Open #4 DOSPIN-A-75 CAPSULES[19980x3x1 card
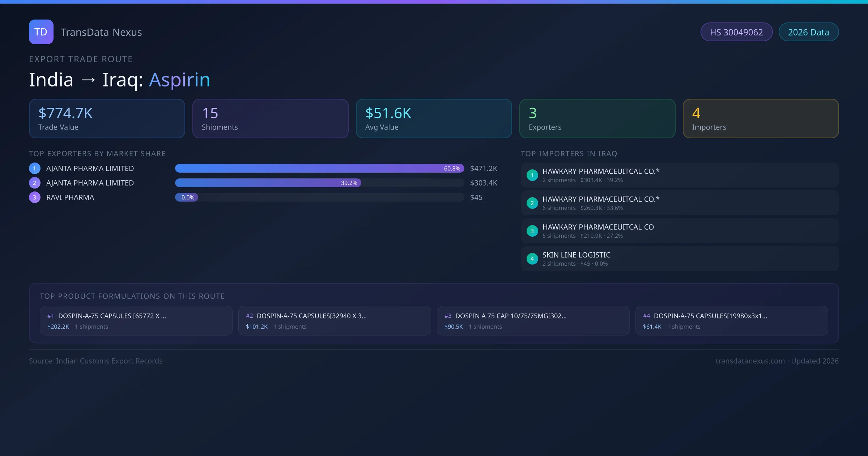The width and height of the screenshot is (868, 456). coord(731,321)
